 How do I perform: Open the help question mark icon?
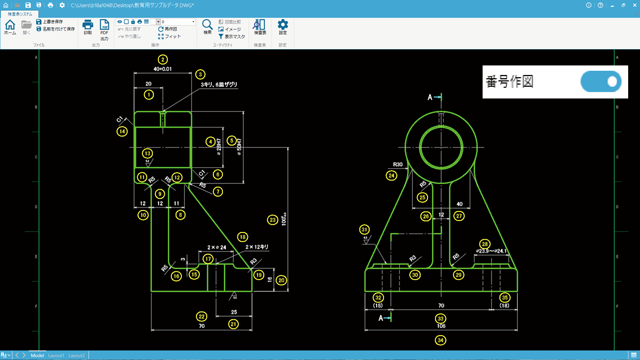[x=600, y=5]
